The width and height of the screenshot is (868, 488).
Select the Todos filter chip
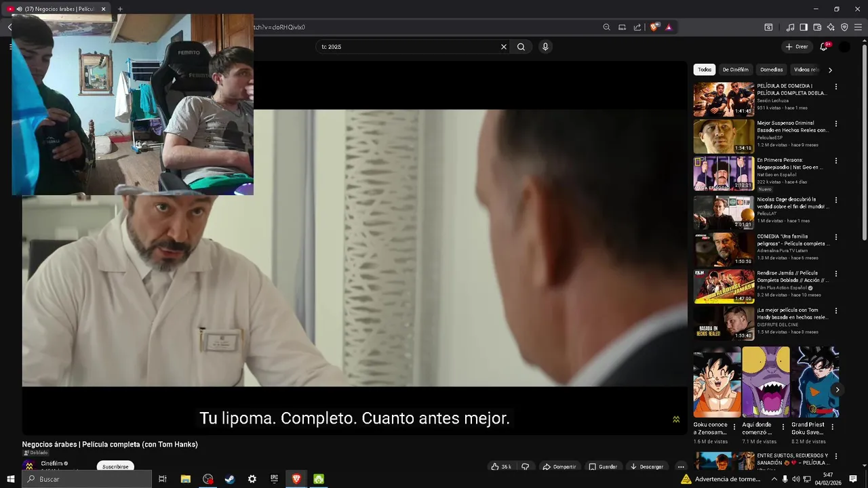[x=705, y=70]
